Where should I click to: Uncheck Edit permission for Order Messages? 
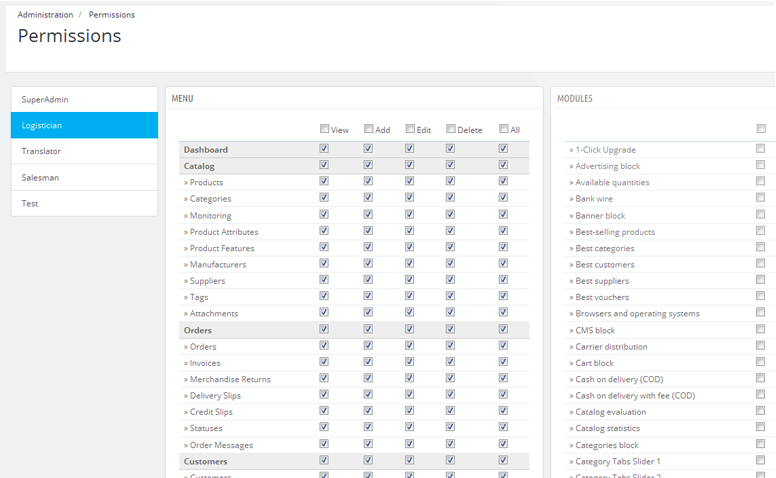410,444
